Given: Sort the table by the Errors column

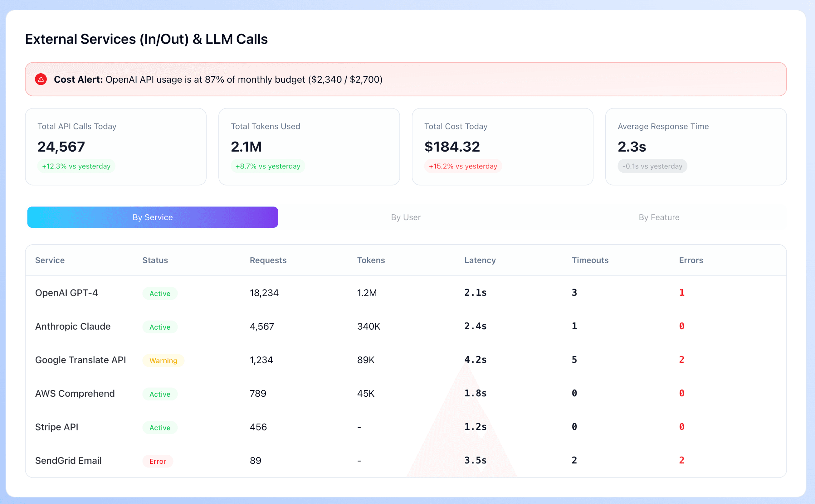Looking at the screenshot, I should point(691,260).
